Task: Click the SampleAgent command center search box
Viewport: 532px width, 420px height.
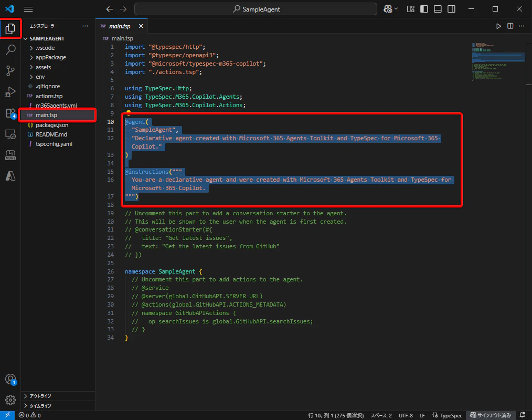Action: point(256,9)
